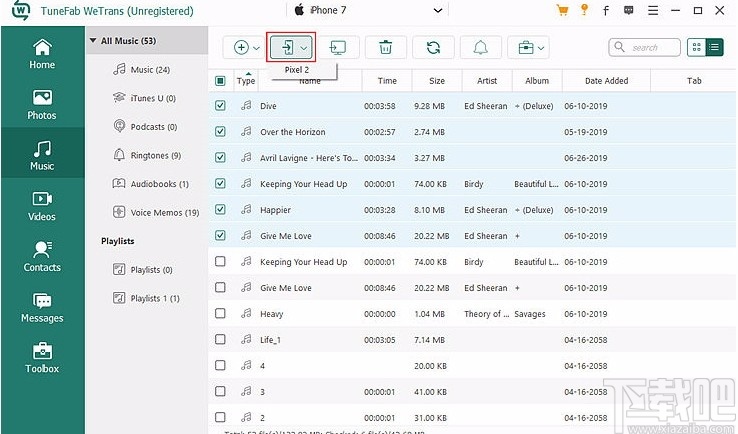The height and width of the screenshot is (434, 738).
Task: Uncheck the Dive song checkbox
Action: coord(220,106)
